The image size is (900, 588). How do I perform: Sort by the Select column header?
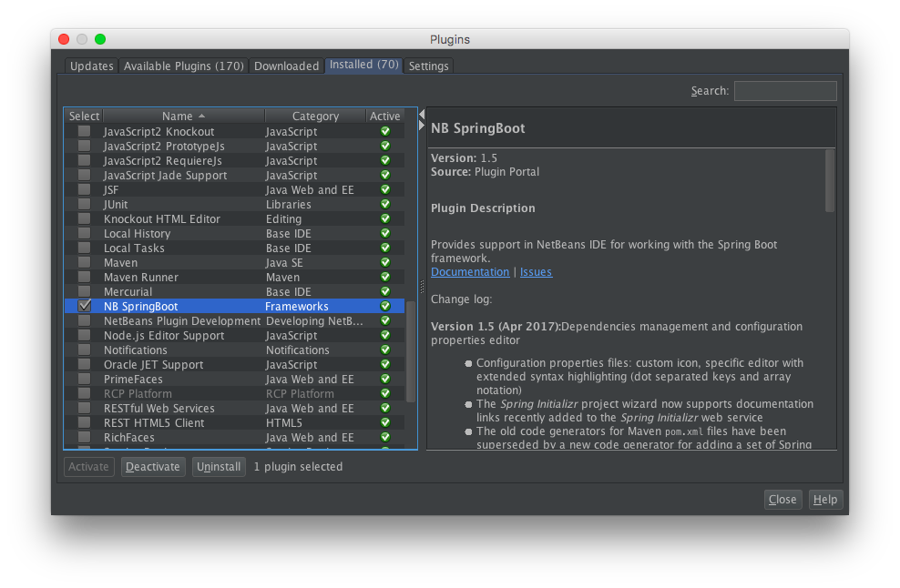84,116
